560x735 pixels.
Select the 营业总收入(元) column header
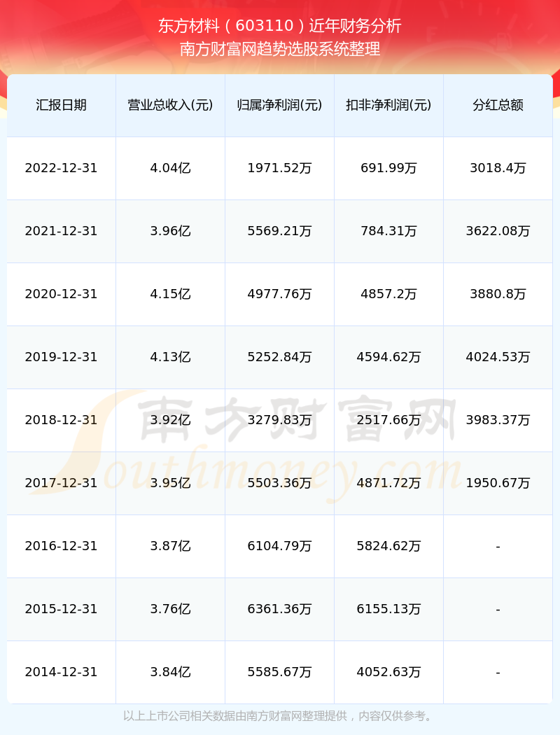(171, 105)
